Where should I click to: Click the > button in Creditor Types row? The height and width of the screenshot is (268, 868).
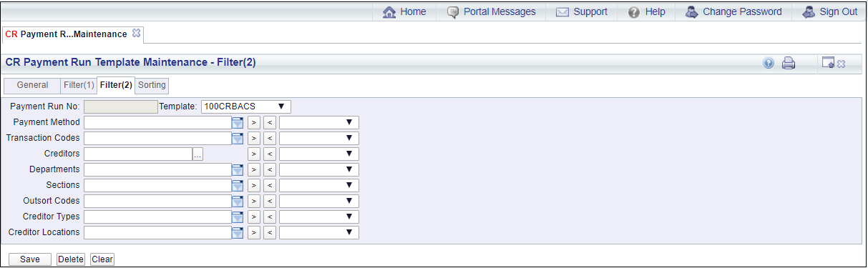pos(254,217)
